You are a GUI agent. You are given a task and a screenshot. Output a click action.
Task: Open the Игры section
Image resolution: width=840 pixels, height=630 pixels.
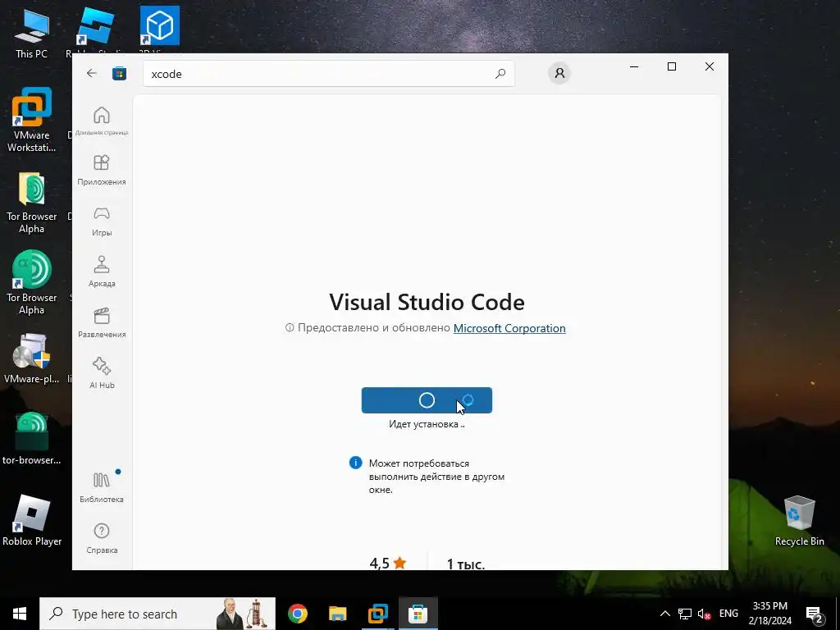click(102, 221)
